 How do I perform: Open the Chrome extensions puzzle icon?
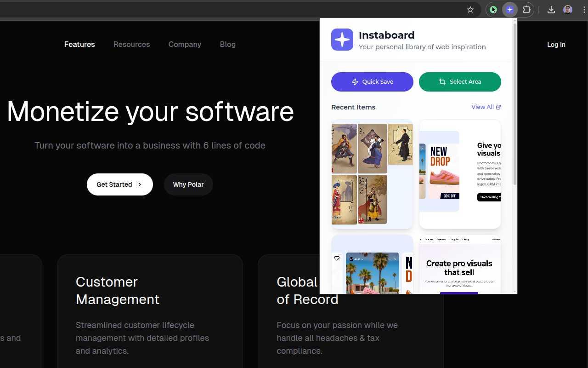point(526,10)
